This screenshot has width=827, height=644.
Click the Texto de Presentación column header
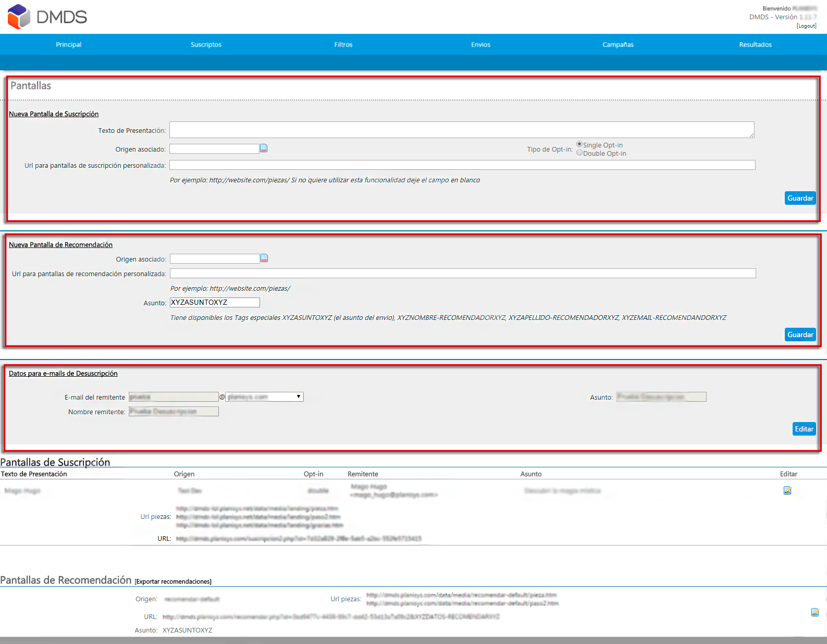pyautogui.click(x=34, y=474)
